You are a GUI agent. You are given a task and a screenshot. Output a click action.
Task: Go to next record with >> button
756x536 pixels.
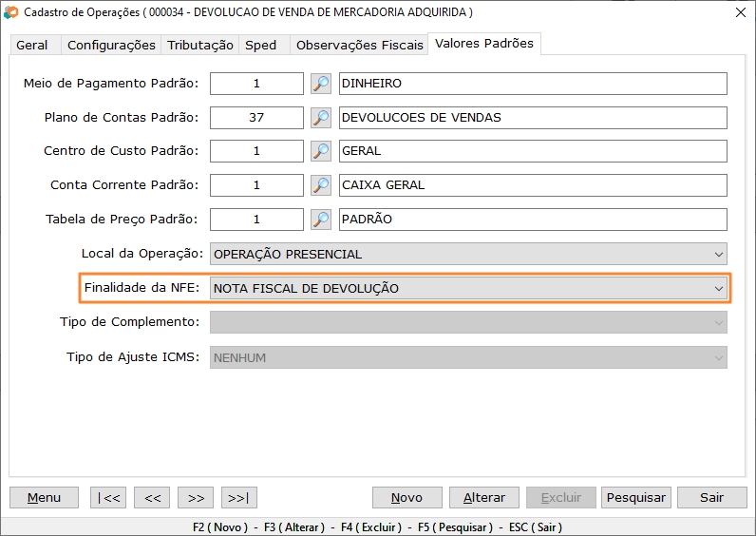pyautogui.click(x=196, y=497)
